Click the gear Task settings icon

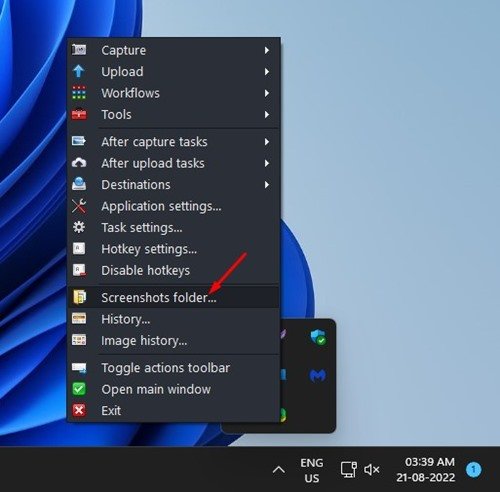tap(79, 227)
